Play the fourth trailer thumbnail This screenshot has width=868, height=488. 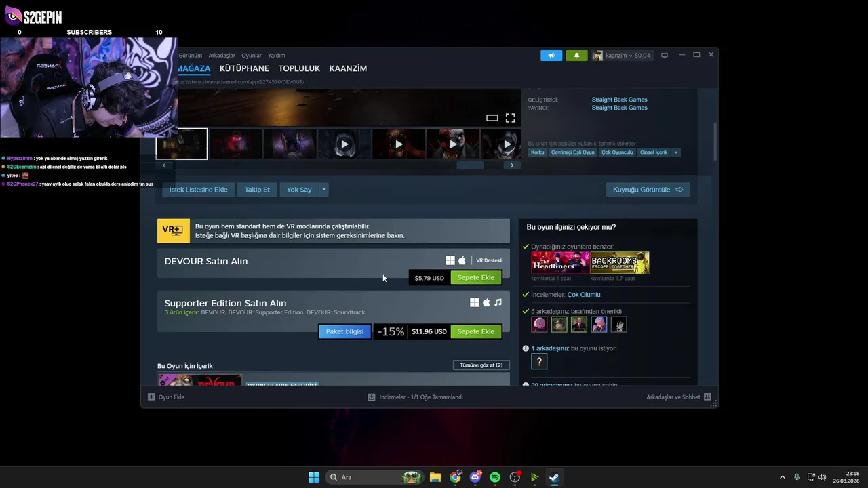tap(344, 144)
